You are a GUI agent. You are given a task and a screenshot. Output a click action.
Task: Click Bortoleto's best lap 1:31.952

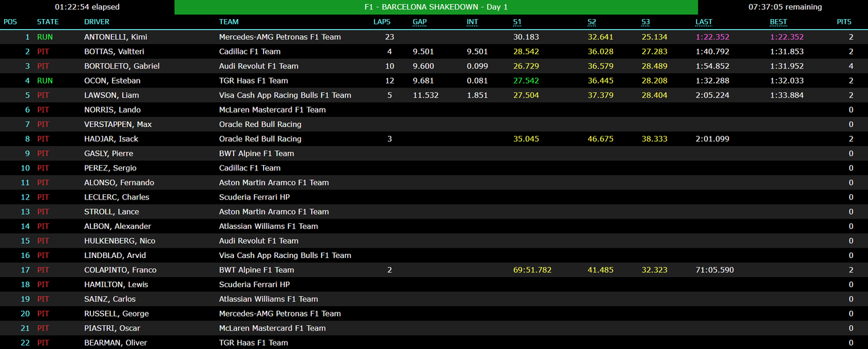click(787, 67)
